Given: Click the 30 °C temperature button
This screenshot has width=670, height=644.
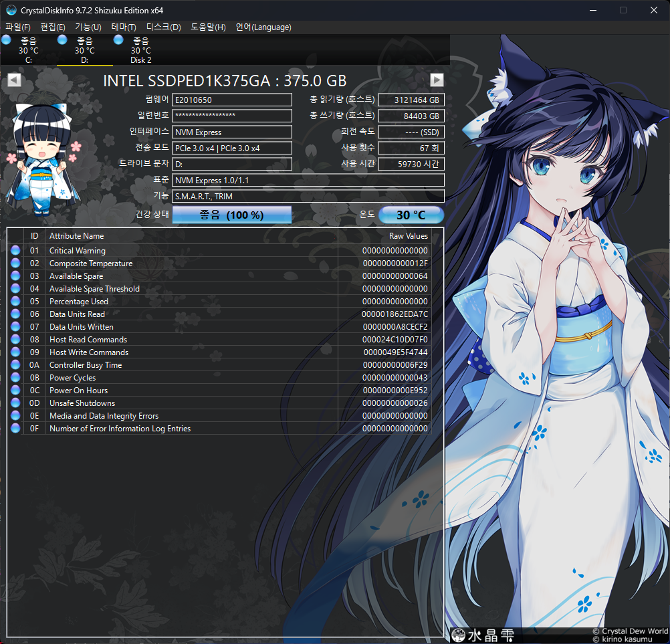Looking at the screenshot, I should [x=411, y=215].
